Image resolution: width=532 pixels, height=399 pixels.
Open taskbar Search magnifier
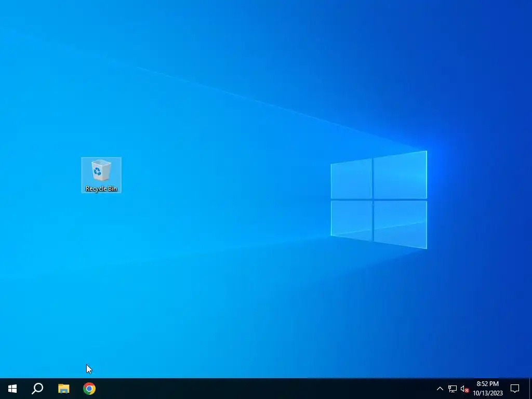coord(37,389)
